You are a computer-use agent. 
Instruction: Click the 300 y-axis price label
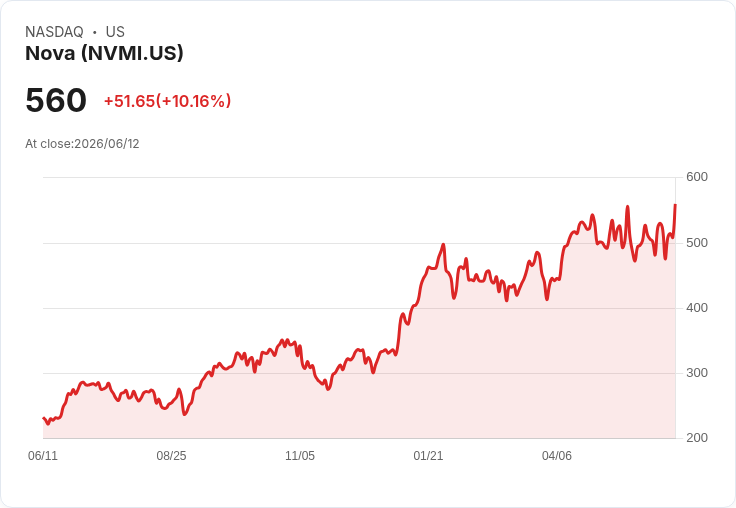click(697, 373)
